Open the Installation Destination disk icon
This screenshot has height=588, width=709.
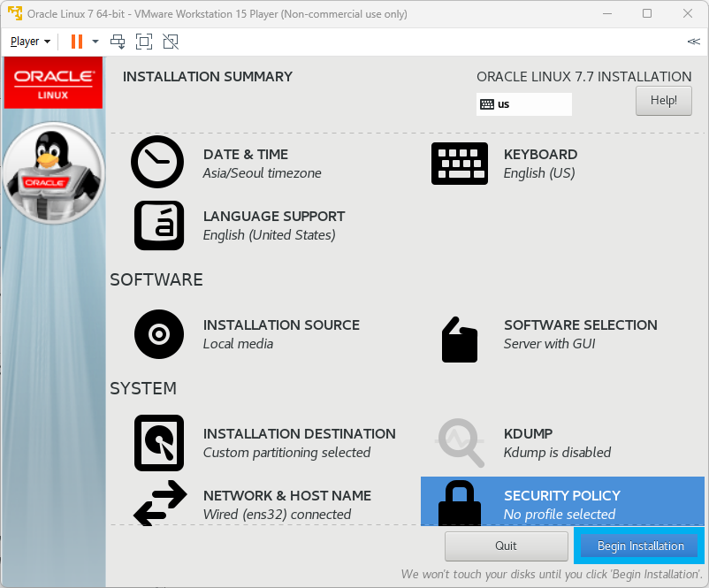(159, 443)
